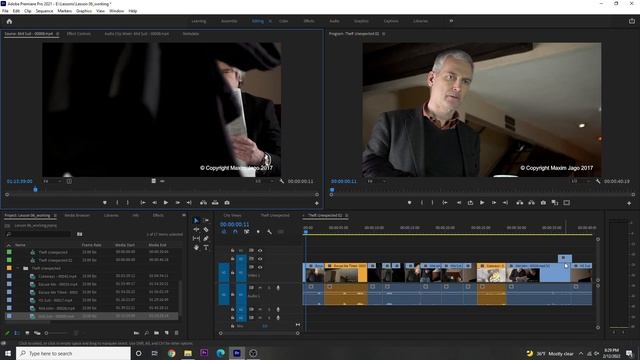The height and width of the screenshot is (360, 640).
Task: Toggle lock on top video track
Action: 232,250
